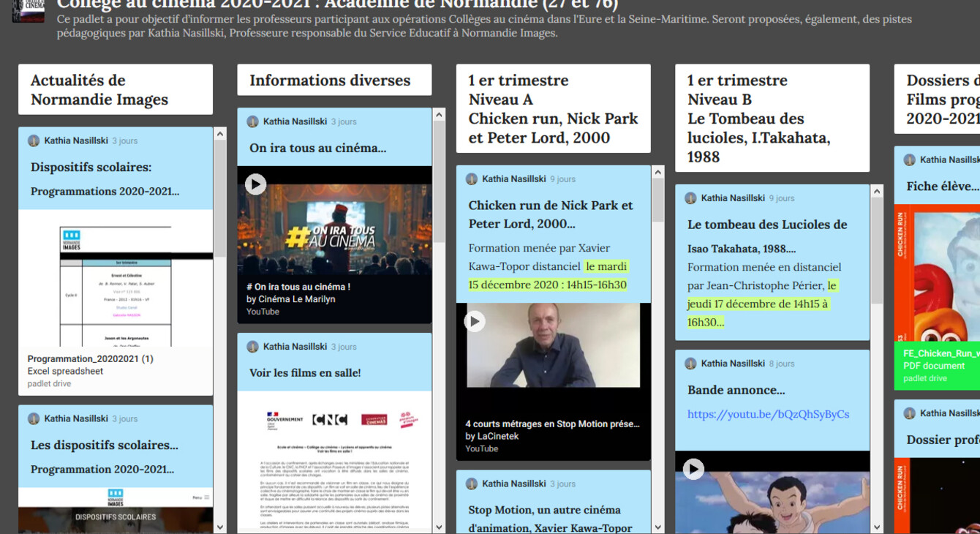980x534 pixels.
Task: Click 'by LaCinetek' video credit
Action: point(492,436)
